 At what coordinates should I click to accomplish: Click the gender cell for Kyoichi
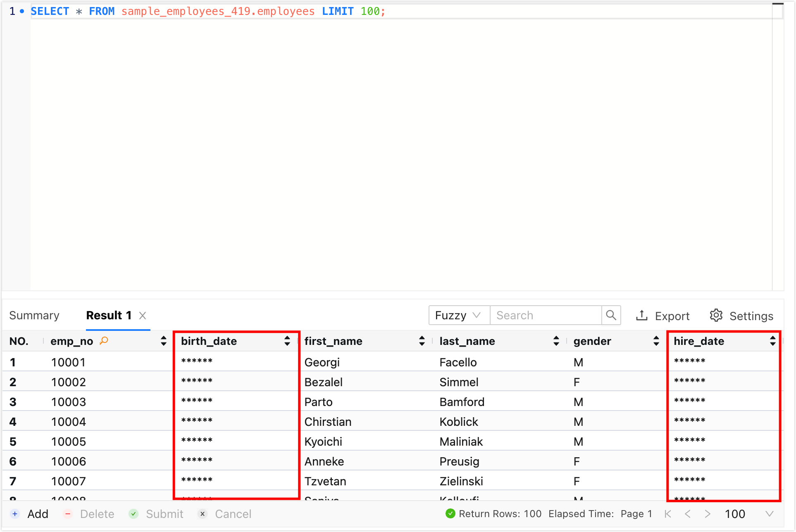coord(578,442)
